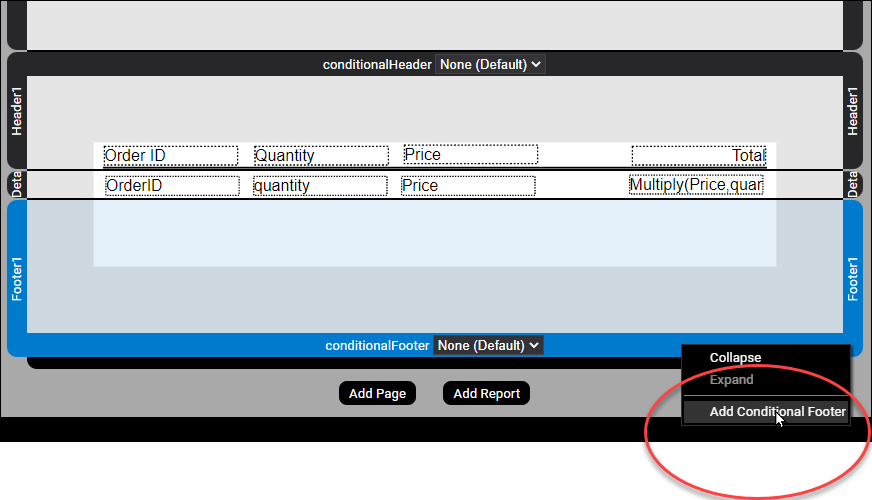Choose Collapse in the context menu
872x500 pixels.
(735, 358)
